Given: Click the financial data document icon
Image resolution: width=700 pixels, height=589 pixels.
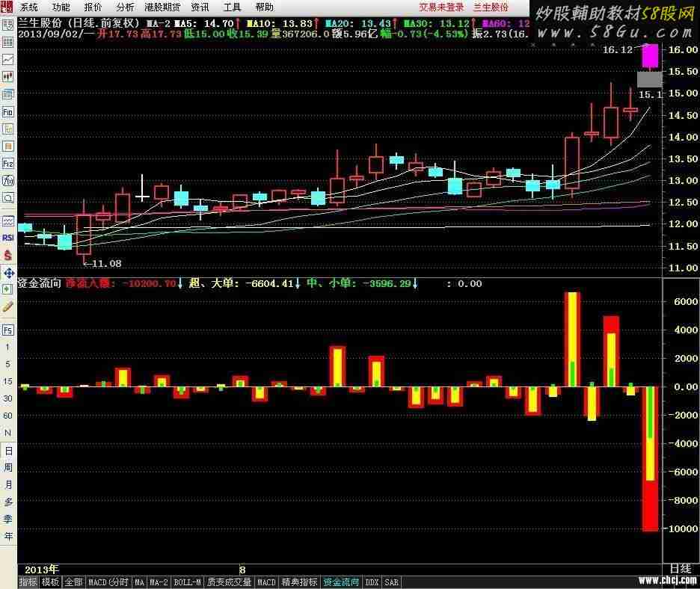Looking at the screenshot, I should [7, 129].
